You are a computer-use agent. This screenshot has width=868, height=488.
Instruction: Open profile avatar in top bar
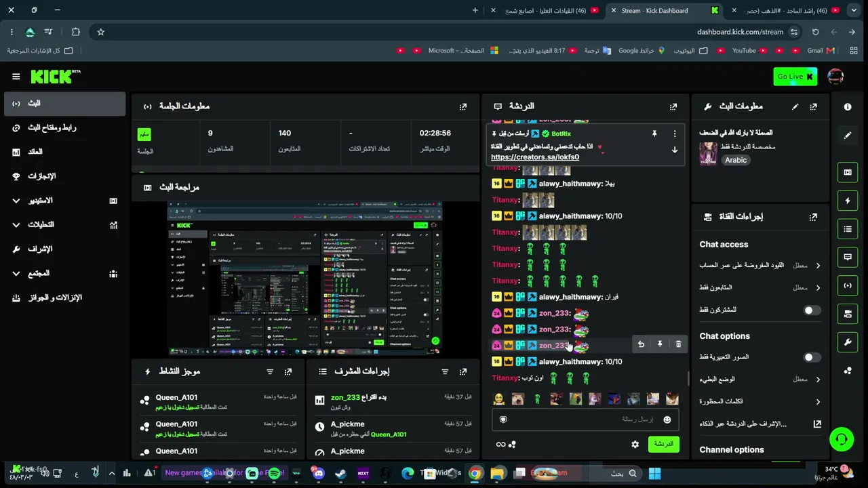tap(835, 77)
